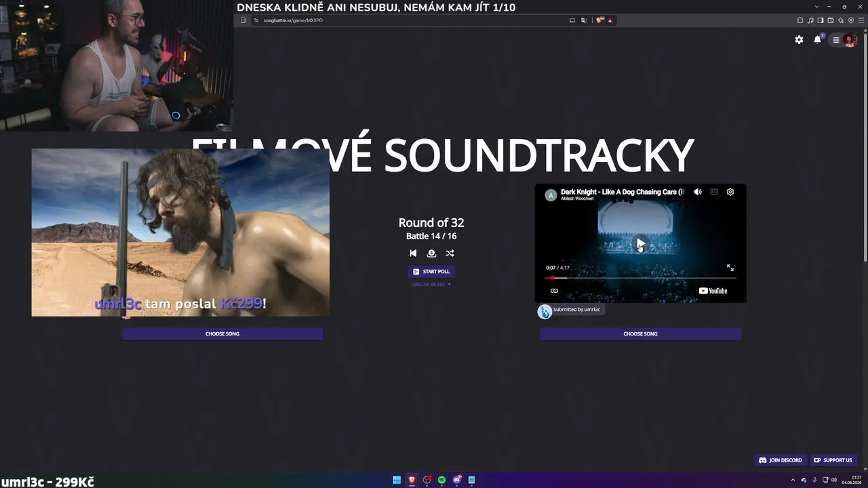Bookmark this page in the browser
Screen dimensions: 868x488
coord(243,20)
